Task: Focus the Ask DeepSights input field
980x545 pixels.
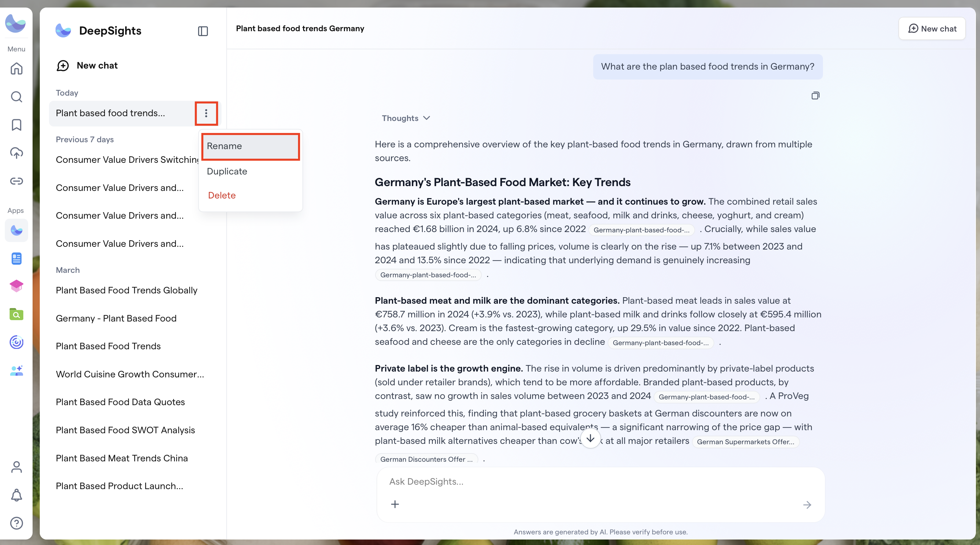Action: click(x=600, y=482)
